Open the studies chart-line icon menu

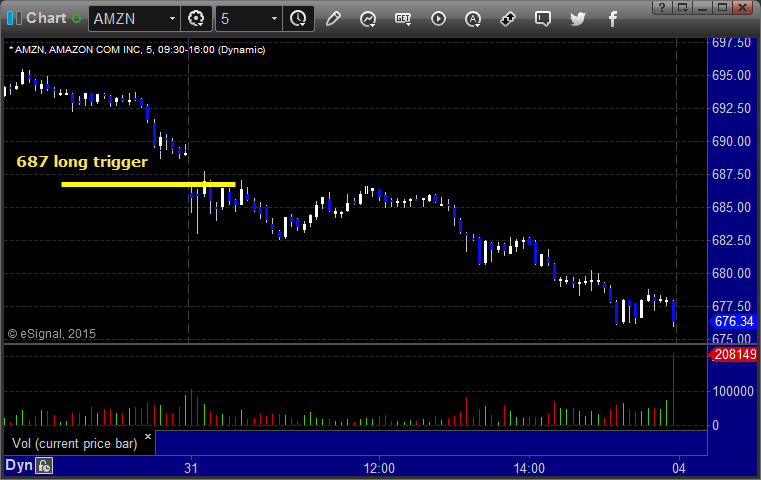(x=368, y=19)
